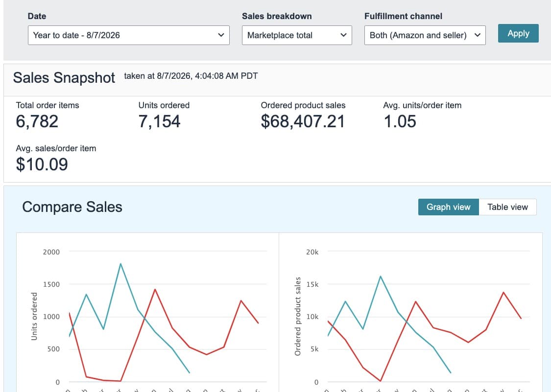The height and width of the screenshot is (392, 551).
Task: Open the Date range dropdown
Action: pyautogui.click(x=129, y=35)
